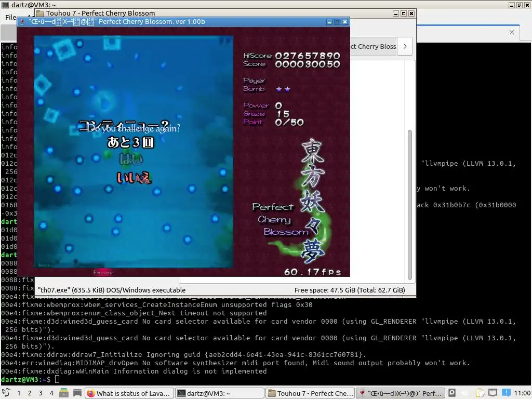Image resolution: width=532 pixels, height=399 pixels.
Task: Click the folder icon in Touhou 7 window title
Action: [40, 13]
